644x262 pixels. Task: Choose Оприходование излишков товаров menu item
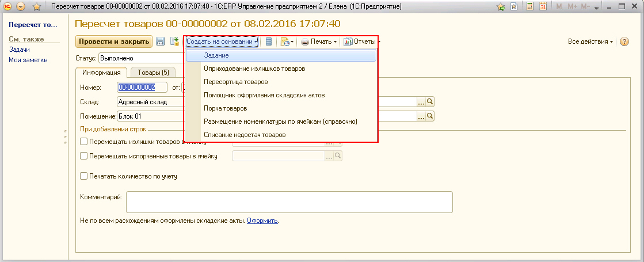pos(281,69)
